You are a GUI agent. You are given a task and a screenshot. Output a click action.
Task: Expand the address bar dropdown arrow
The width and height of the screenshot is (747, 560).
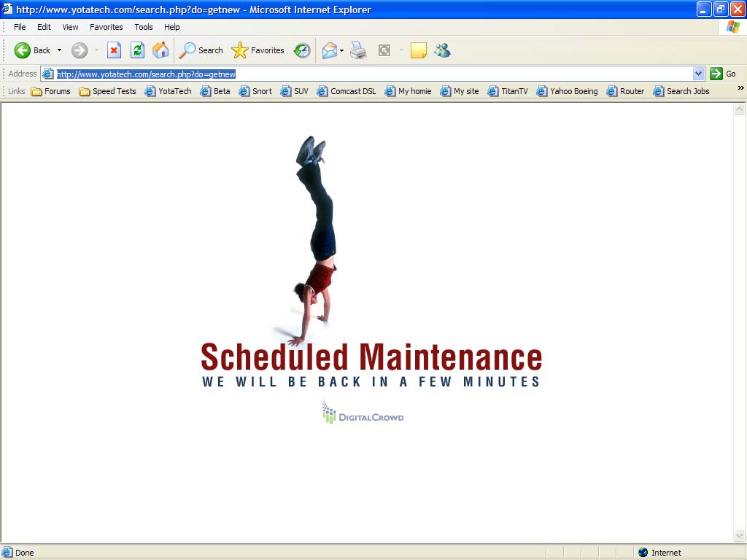tap(698, 74)
